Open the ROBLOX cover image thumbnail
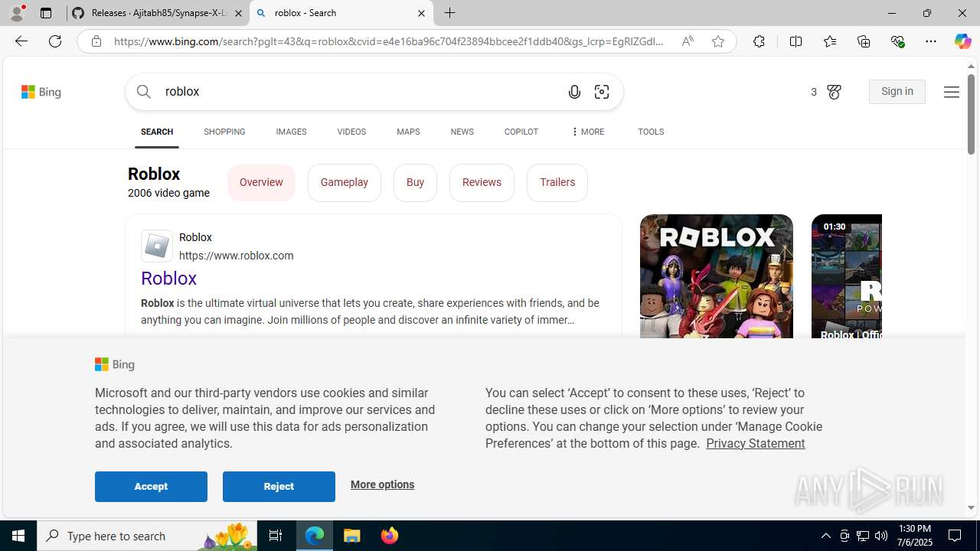The width and height of the screenshot is (980, 551). point(717,276)
